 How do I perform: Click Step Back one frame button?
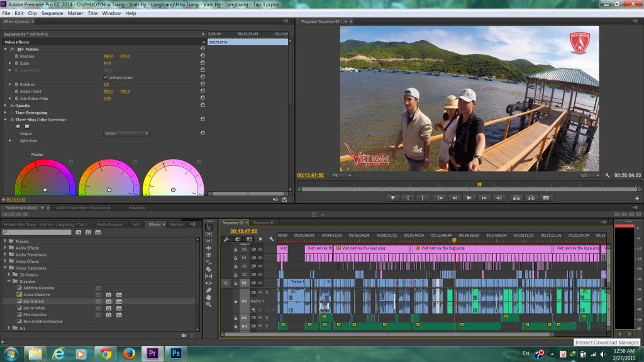pyautogui.click(x=455, y=198)
